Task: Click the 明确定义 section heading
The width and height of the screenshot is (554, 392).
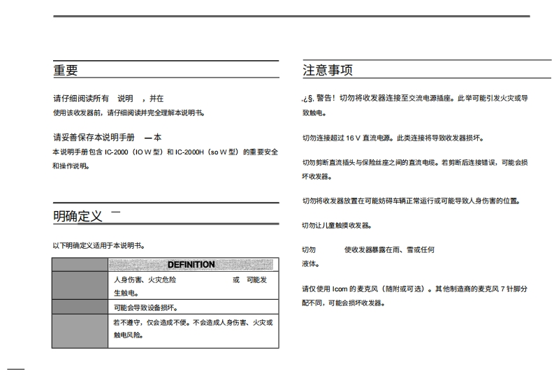Action: point(78,217)
